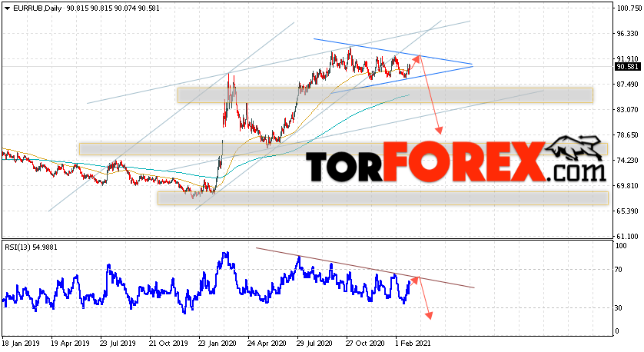Select the brown RSI descending trendline
644x352 pixels.
(365, 267)
